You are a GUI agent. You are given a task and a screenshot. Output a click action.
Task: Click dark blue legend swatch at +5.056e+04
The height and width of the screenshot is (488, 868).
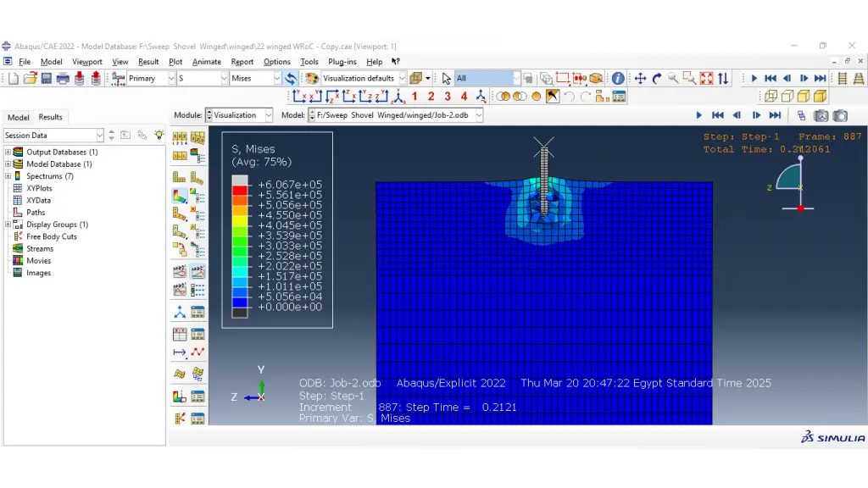(240, 302)
